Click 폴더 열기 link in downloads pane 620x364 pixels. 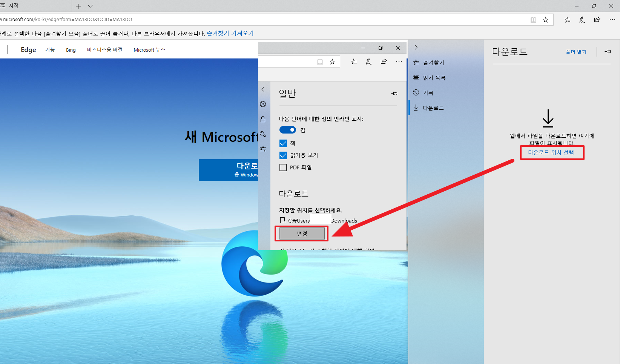click(576, 52)
